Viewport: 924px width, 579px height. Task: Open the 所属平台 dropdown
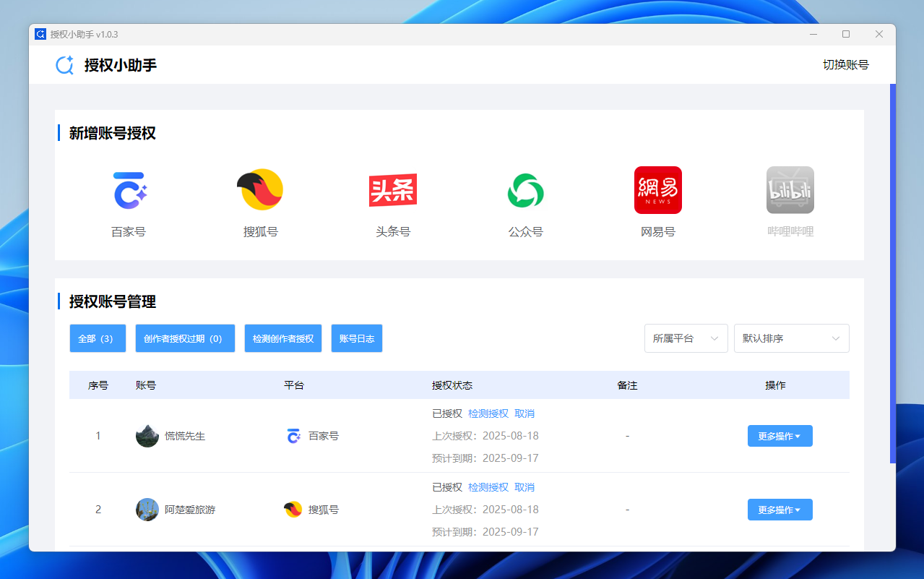686,338
